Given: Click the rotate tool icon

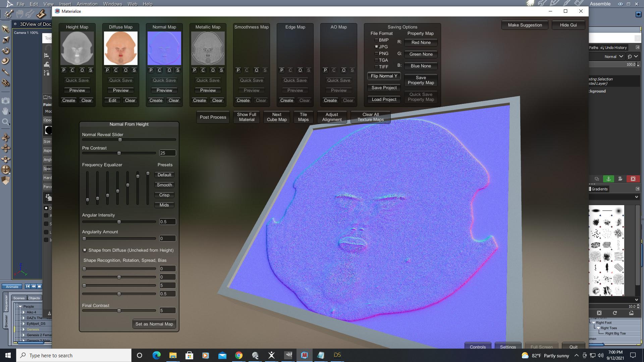Looking at the screenshot, I should coord(6,51).
